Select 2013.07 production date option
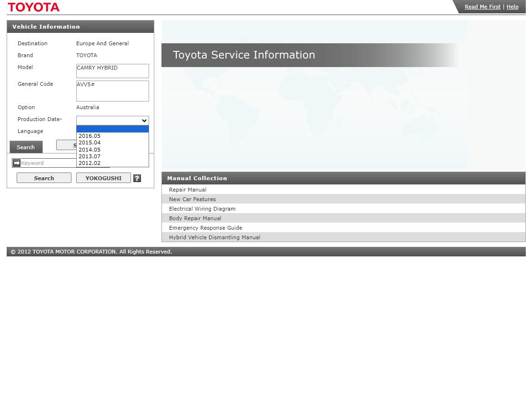The image size is (532, 397). (x=112, y=156)
